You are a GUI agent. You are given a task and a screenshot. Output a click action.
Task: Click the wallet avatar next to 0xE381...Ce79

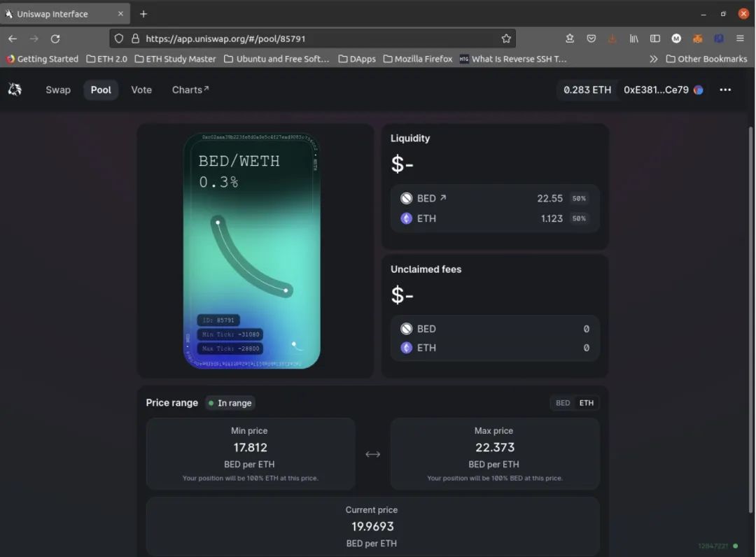click(698, 90)
